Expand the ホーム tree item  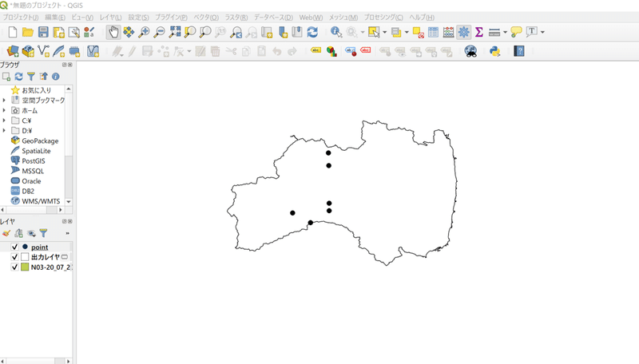tap(4, 110)
